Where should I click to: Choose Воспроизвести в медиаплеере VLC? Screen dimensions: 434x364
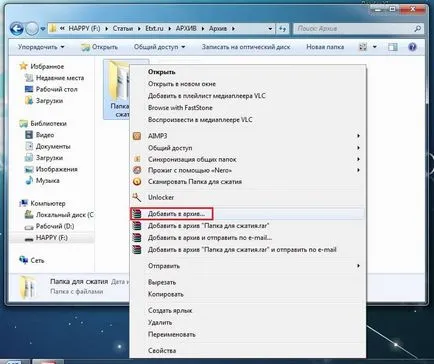[248, 120]
